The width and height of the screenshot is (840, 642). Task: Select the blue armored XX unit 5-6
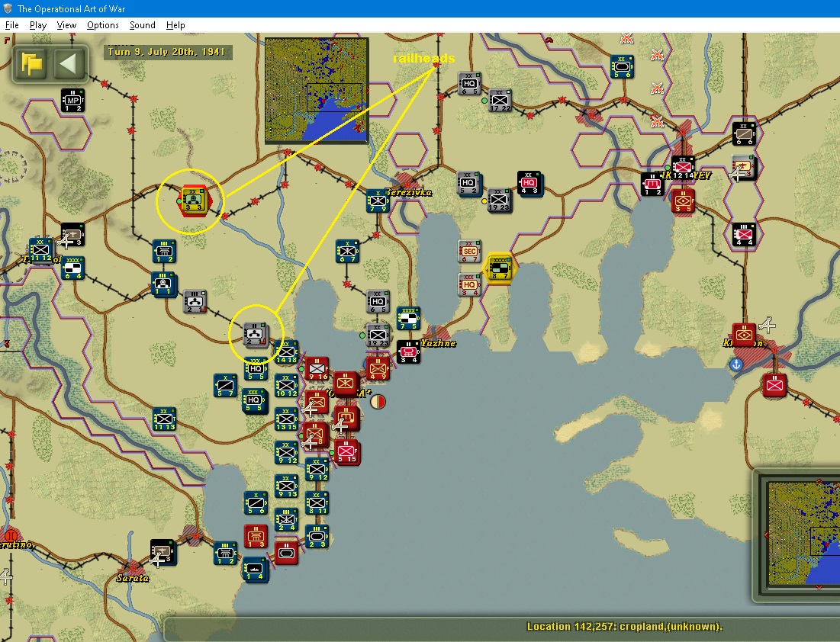622,67
